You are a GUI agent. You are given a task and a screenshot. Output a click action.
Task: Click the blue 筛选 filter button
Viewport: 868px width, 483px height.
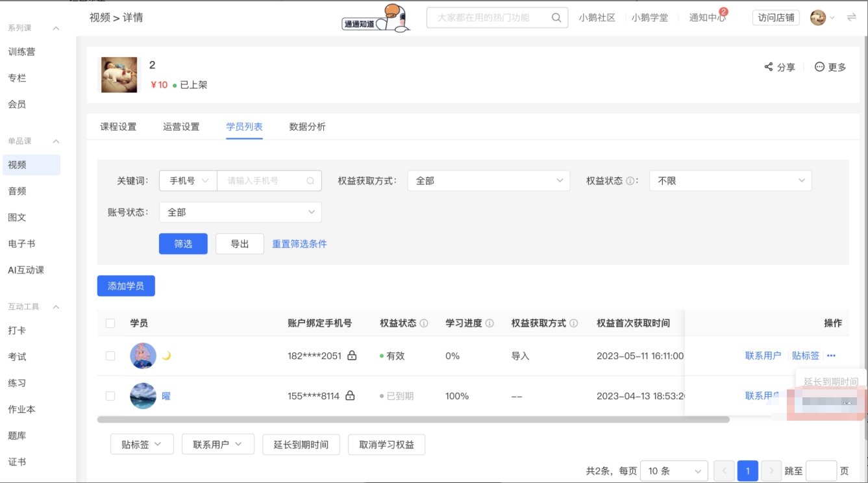pyautogui.click(x=182, y=243)
